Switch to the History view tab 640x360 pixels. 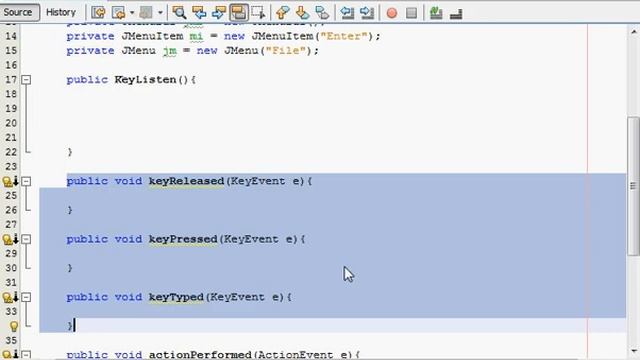[x=61, y=12]
